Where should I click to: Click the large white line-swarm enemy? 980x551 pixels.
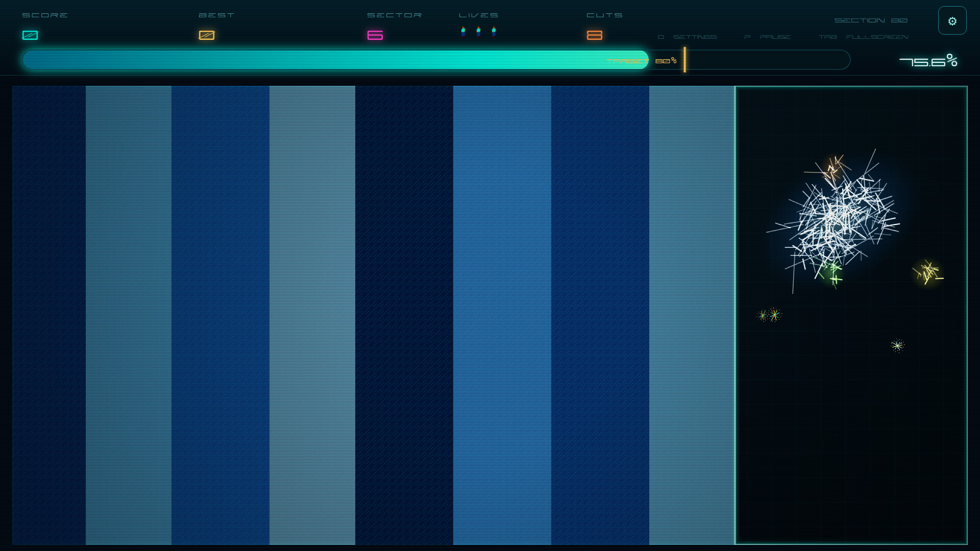coord(837,222)
